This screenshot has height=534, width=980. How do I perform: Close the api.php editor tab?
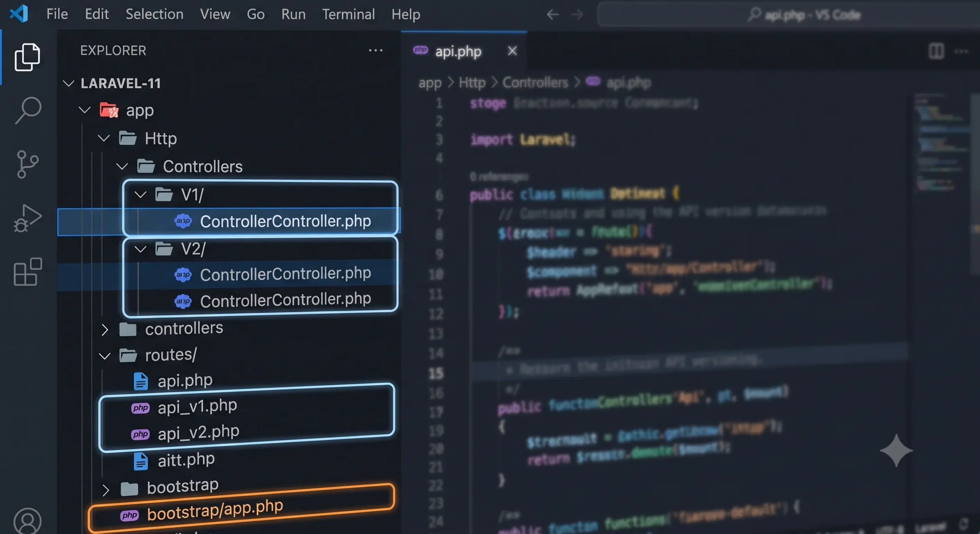click(512, 50)
